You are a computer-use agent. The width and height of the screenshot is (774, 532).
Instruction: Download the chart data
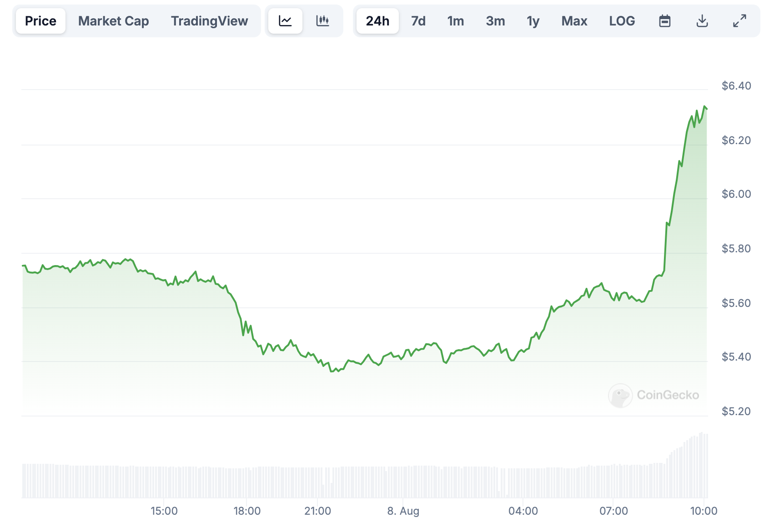point(702,21)
